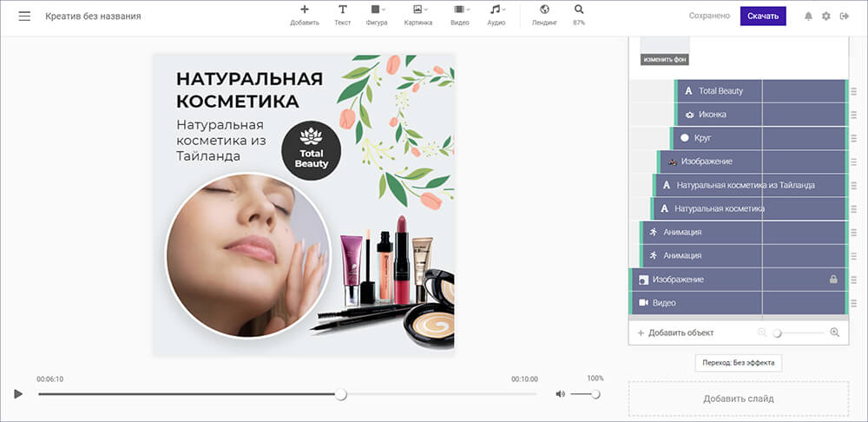Click the volume slider handle
The height and width of the screenshot is (422, 868).
tap(595, 394)
